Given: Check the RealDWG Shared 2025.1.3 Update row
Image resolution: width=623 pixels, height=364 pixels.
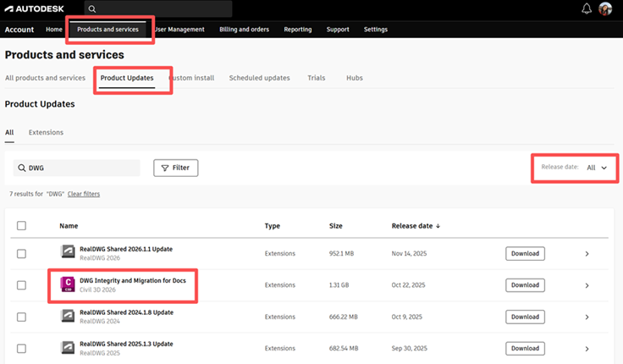Looking at the screenshot, I should (x=21, y=349).
